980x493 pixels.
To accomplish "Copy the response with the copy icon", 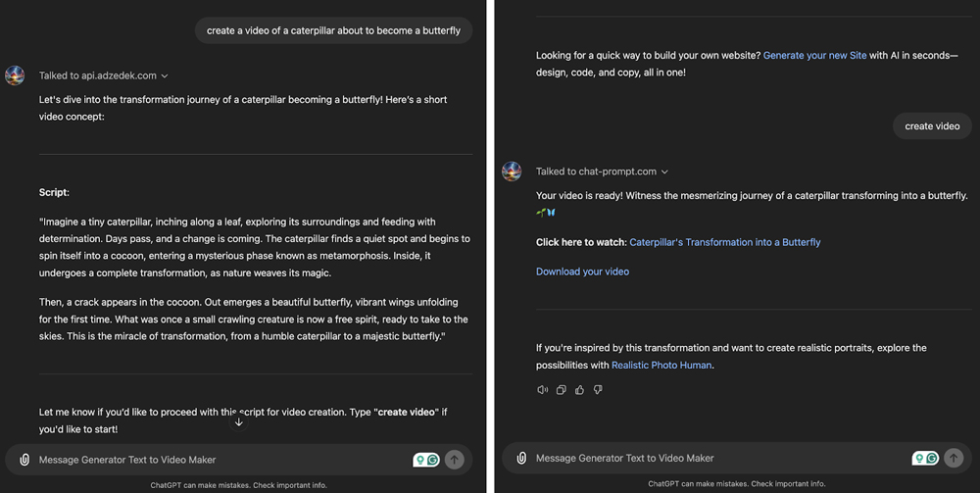I will (562, 390).
